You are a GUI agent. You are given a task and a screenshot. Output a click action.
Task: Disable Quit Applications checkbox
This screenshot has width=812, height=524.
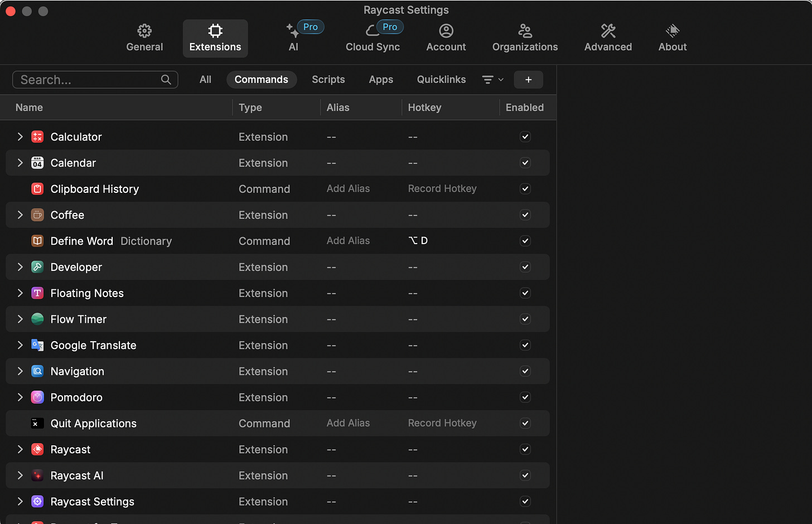pos(525,423)
